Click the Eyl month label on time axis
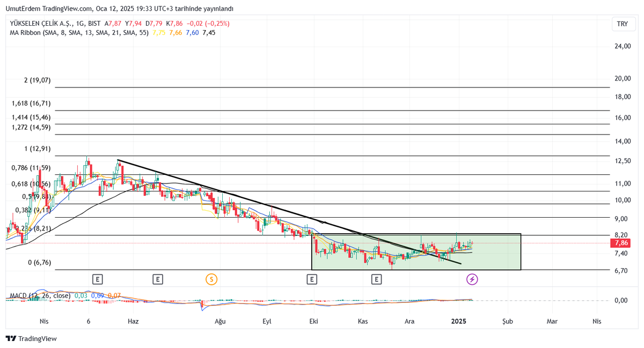Screen dimensions: 644x348 (x=267, y=322)
